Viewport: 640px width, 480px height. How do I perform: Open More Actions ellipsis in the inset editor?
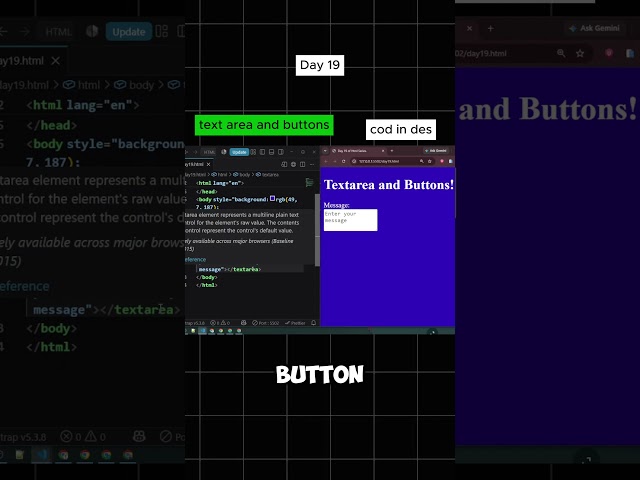[x=312, y=164]
